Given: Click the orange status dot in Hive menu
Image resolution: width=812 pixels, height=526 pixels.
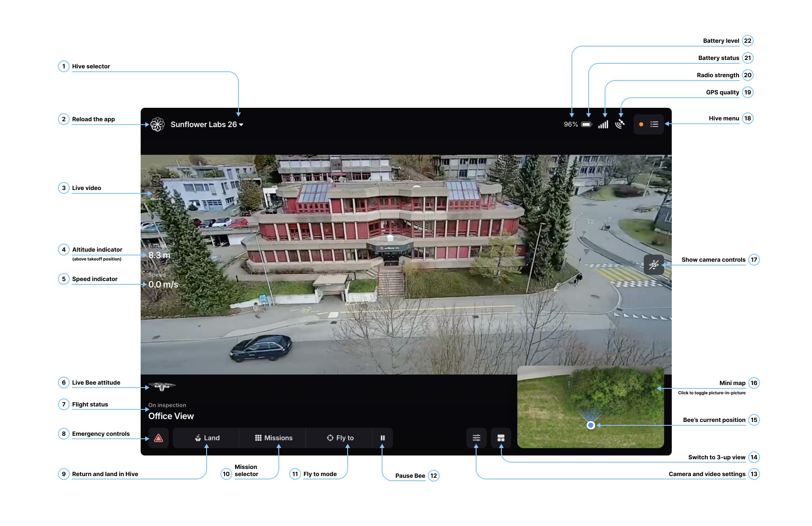Looking at the screenshot, I should [x=641, y=125].
